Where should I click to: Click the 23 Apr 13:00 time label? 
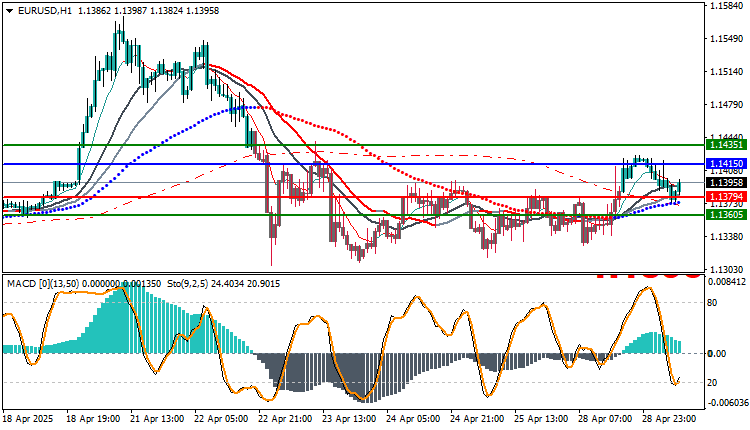tap(350, 419)
